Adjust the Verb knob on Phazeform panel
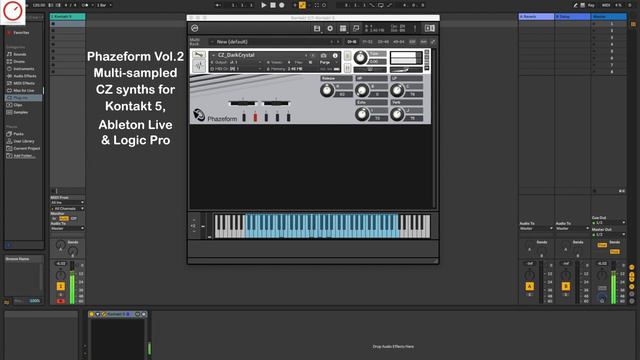 (x=397, y=114)
